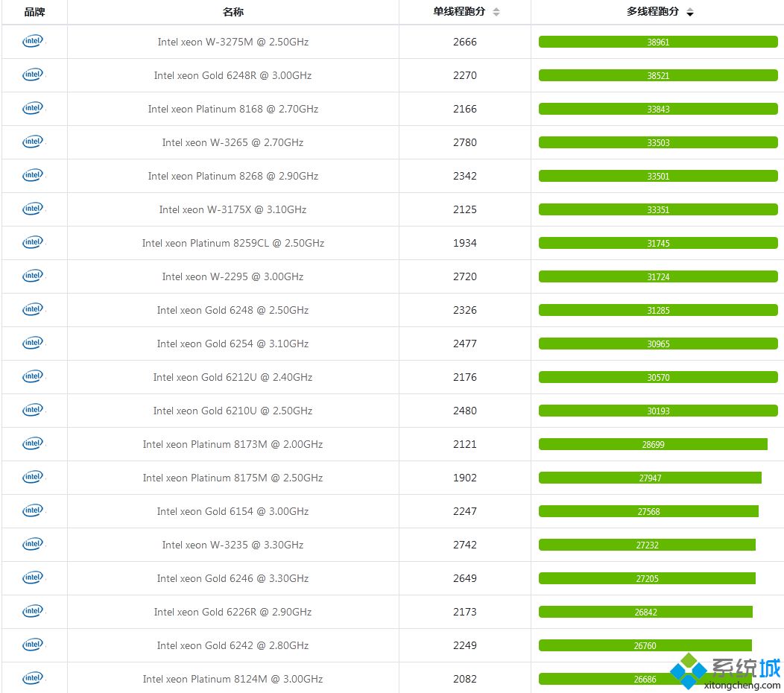This screenshot has height=693, width=784.
Task: Click Intel logo beside Platinum 8168 row
Action: tap(33, 108)
